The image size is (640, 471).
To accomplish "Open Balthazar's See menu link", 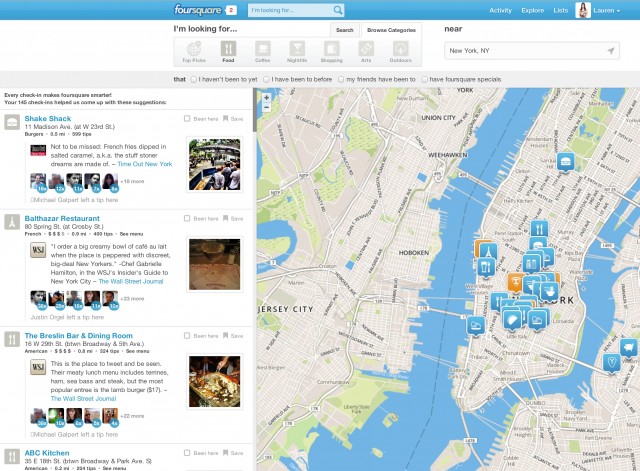I will (x=131, y=234).
